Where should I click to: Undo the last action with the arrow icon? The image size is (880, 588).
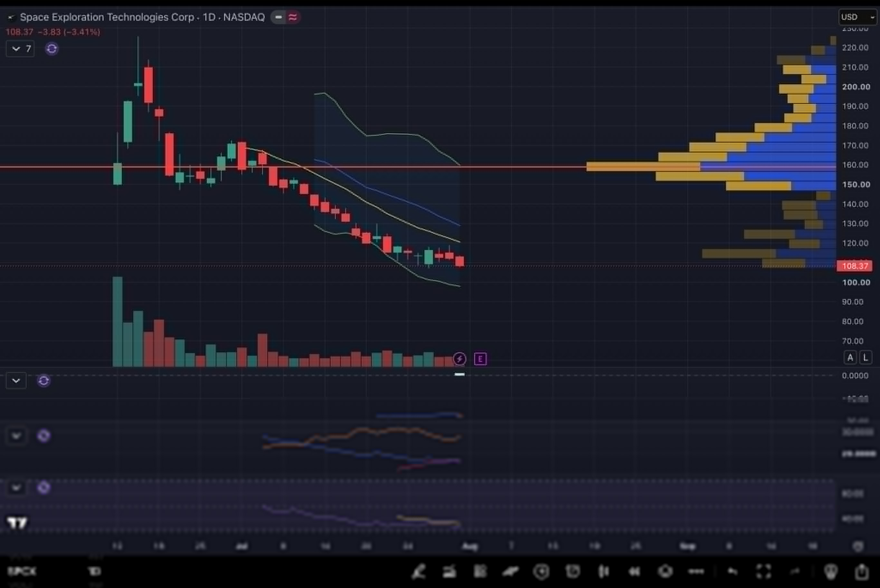732,572
